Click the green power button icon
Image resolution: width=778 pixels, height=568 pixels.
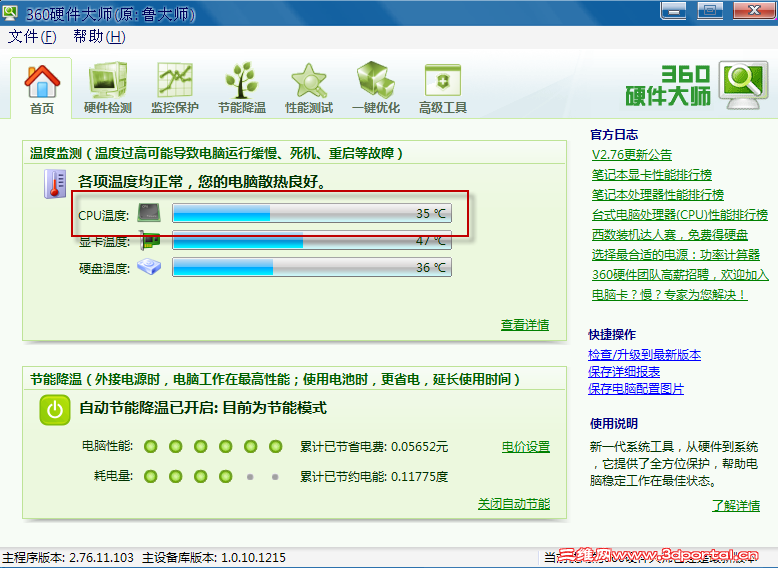pos(55,410)
